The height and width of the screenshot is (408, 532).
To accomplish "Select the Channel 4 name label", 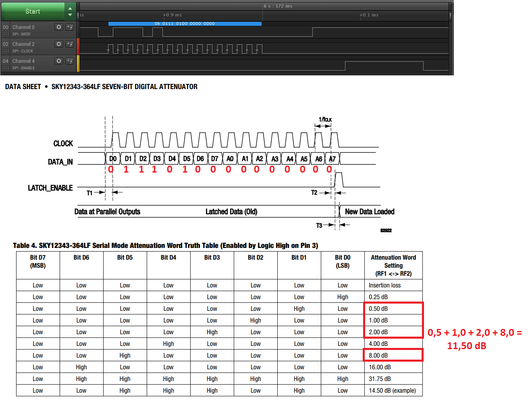I will tap(23, 61).
